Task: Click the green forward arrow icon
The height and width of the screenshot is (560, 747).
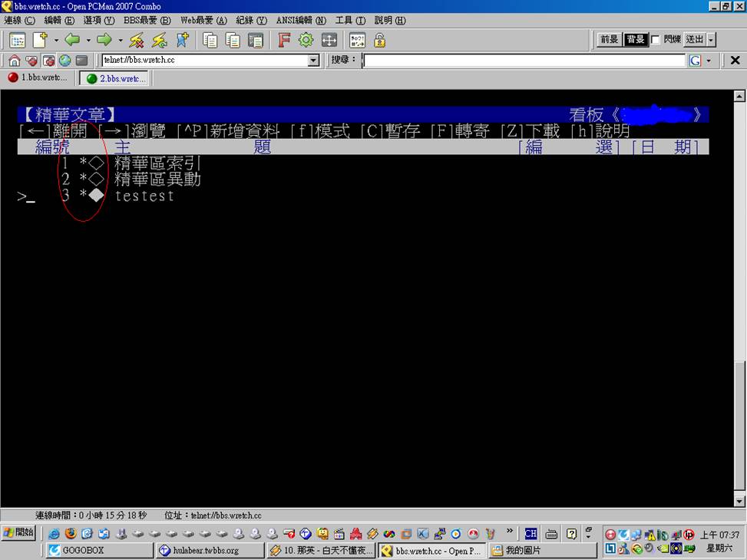Action: point(104,40)
